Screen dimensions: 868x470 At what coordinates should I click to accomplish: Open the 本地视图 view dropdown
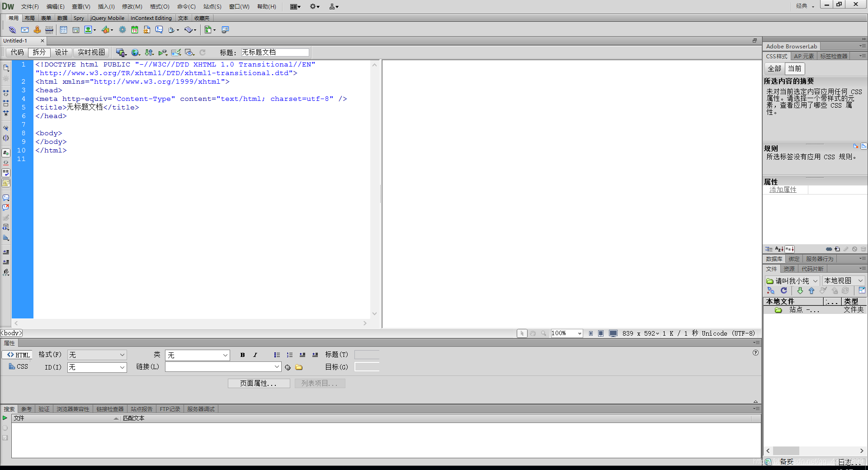[860, 281]
